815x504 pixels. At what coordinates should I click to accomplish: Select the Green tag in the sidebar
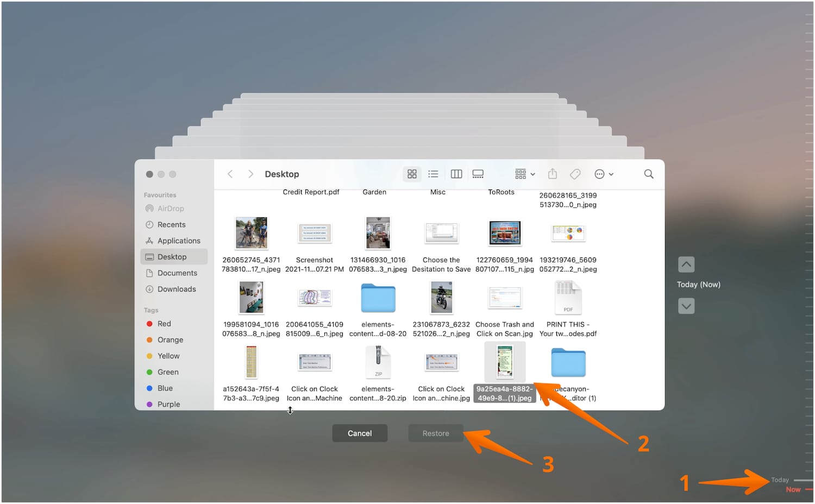click(x=167, y=372)
